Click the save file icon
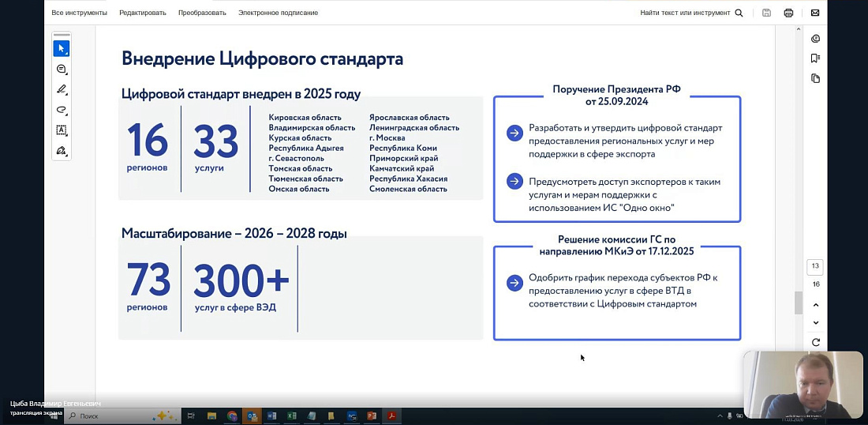The image size is (868, 425). tap(766, 13)
